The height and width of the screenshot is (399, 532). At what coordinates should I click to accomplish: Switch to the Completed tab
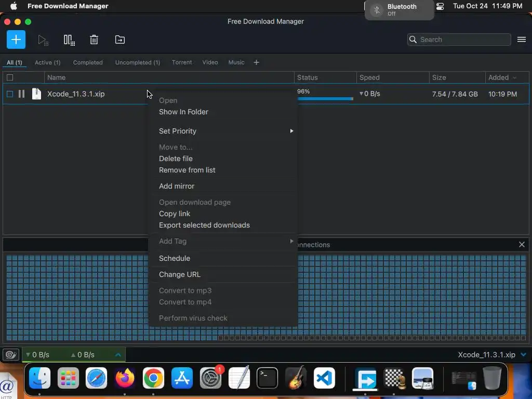click(x=88, y=62)
